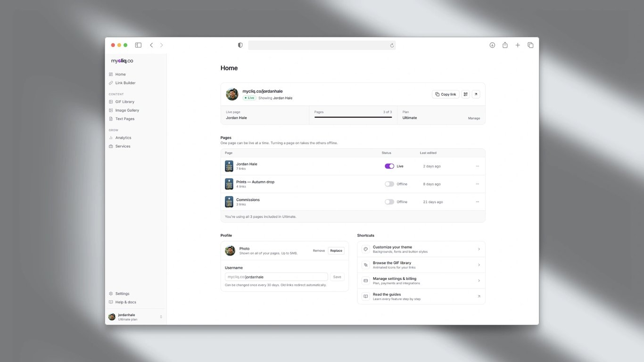Expand the jordanhale account switcher
The height and width of the screenshot is (362, 644).
(161, 317)
